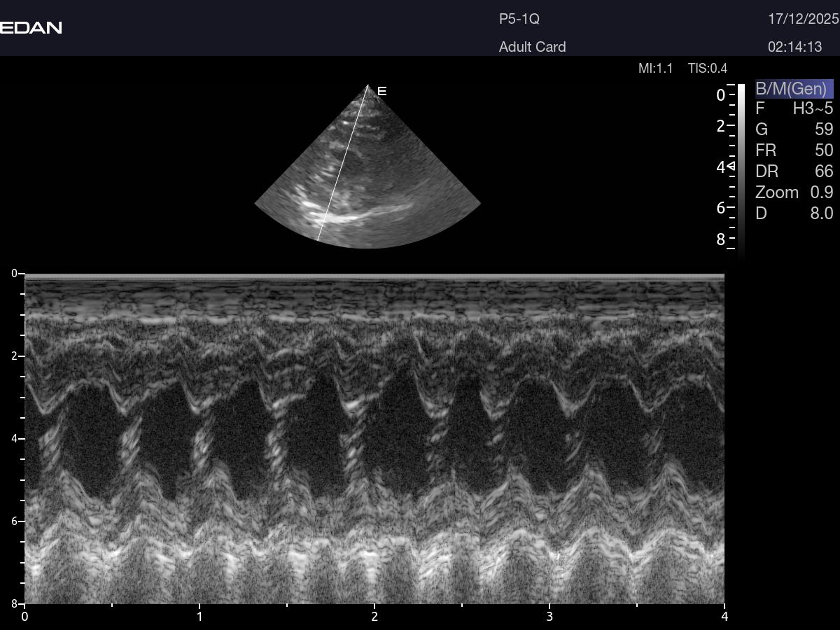
Task: Click the TIS:0.4 thermal index indicator
Action: pos(708,68)
